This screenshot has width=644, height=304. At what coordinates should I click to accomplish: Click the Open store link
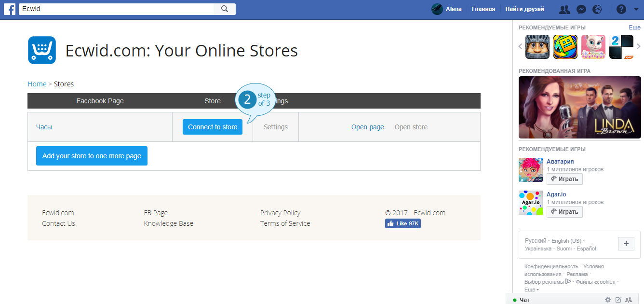tap(411, 127)
